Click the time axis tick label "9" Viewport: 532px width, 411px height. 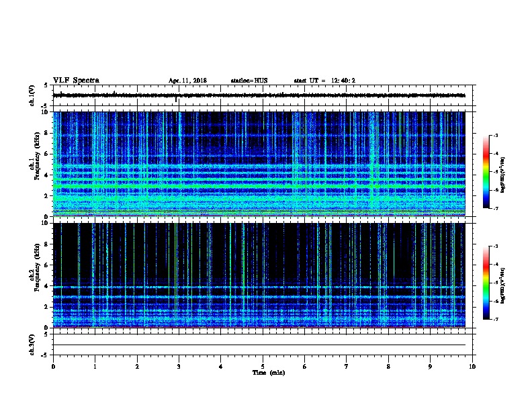coord(430,367)
